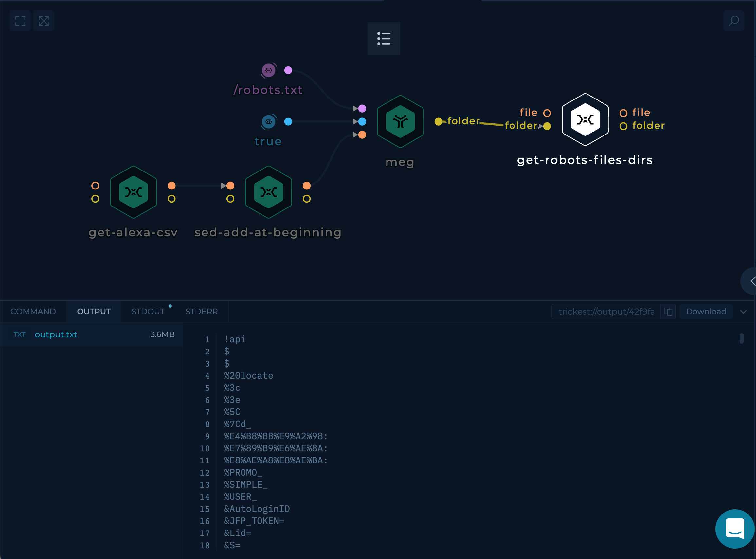Click the purple input port on meg
This screenshot has width=756, height=559.
click(362, 108)
